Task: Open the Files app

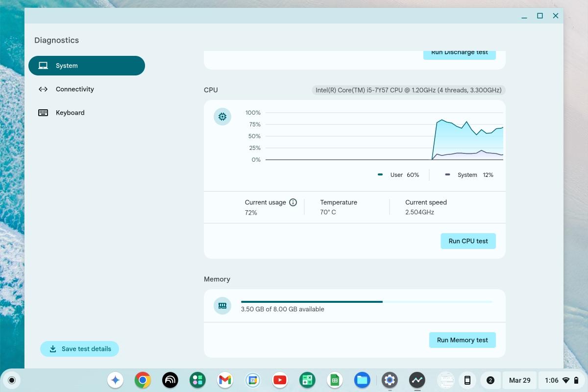Action: coord(362,380)
